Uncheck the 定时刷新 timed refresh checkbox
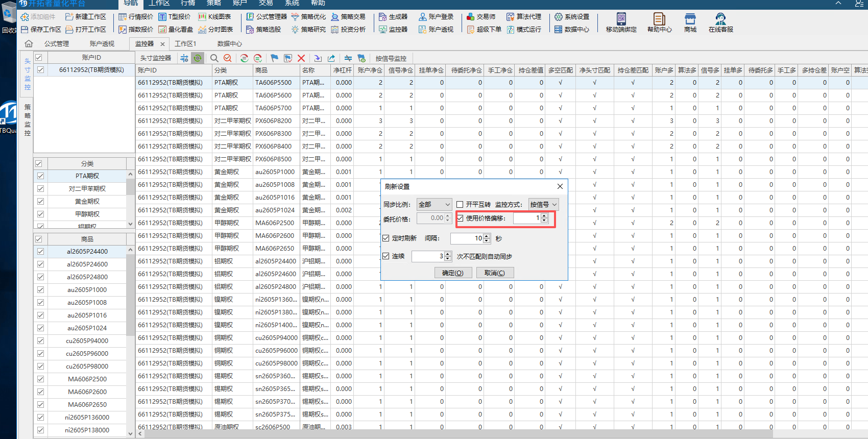Viewport: 868px width, 439px height. 386,238
